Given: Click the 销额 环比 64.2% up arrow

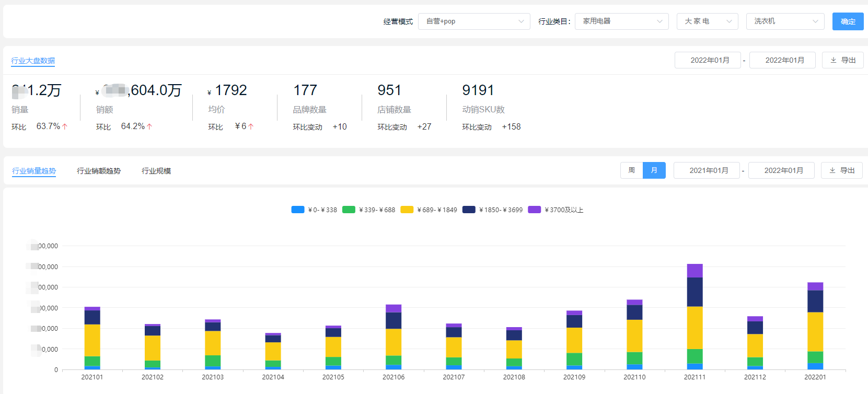Looking at the screenshot, I should [149, 126].
